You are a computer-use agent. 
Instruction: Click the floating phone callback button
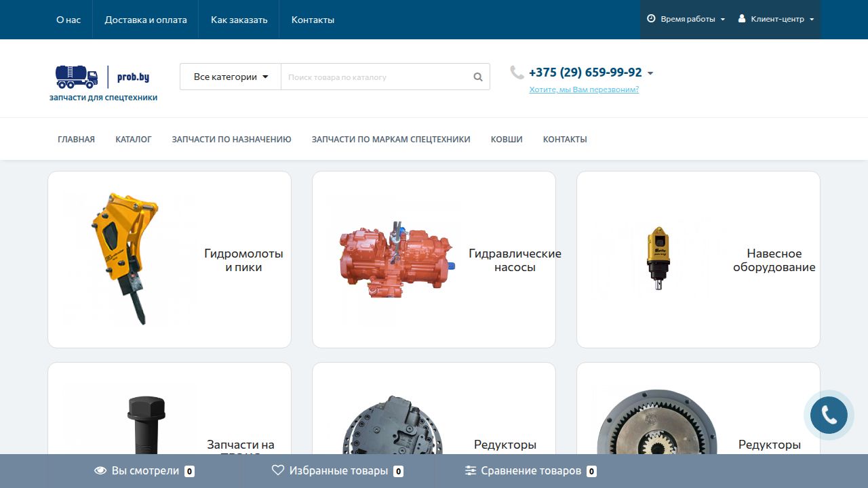829,415
